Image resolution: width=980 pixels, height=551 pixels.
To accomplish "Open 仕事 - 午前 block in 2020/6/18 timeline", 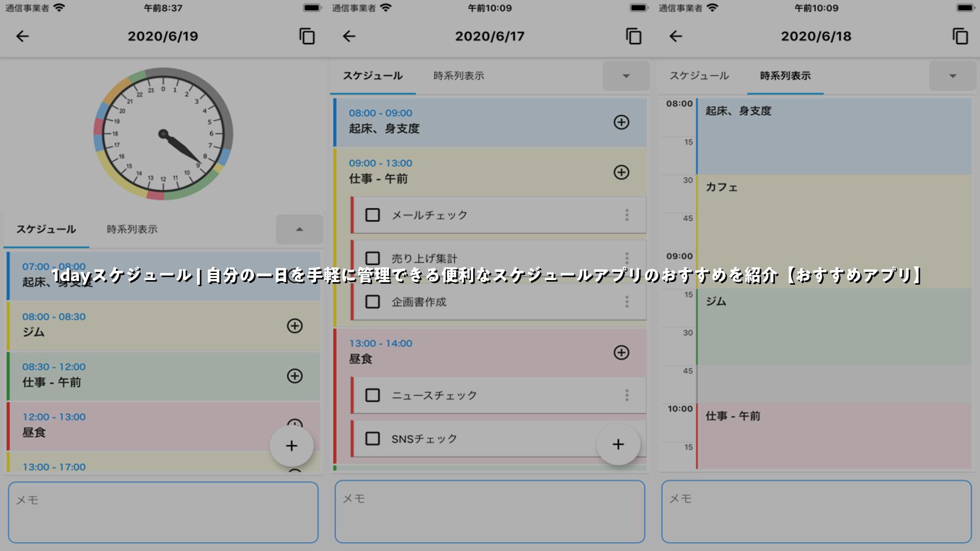I will (x=834, y=436).
